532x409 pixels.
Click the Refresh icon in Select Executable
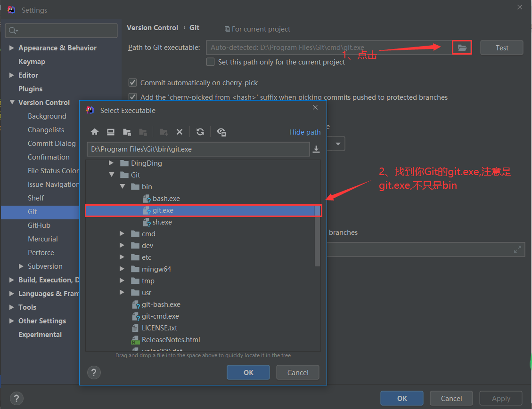pyautogui.click(x=200, y=132)
